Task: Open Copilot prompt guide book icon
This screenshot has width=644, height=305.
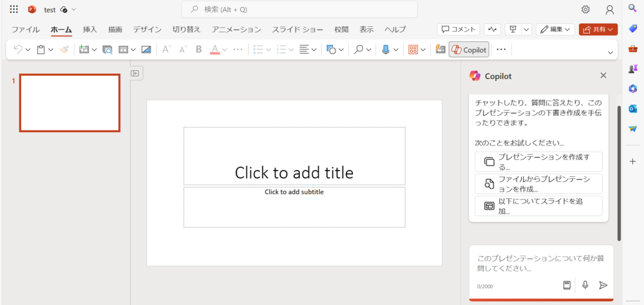Action: tap(567, 285)
